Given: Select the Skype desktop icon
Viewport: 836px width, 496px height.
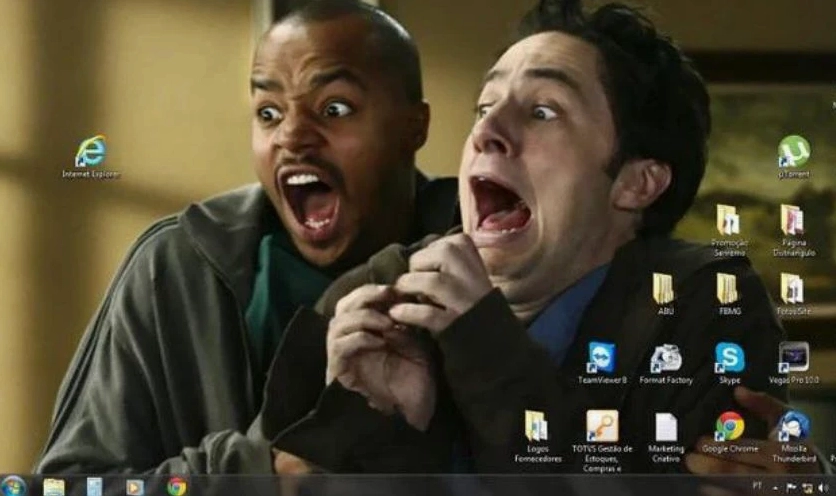Looking at the screenshot, I should coord(729,358).
